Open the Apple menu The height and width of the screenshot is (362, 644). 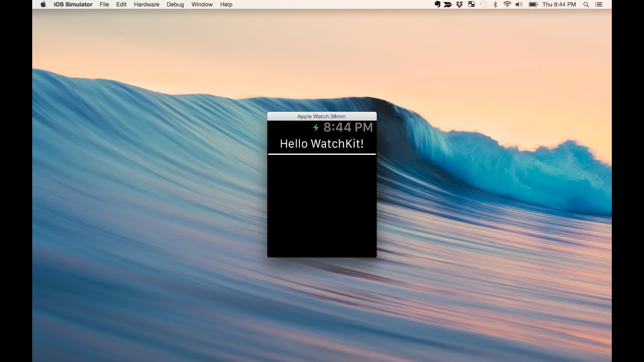tap(43, 5)
